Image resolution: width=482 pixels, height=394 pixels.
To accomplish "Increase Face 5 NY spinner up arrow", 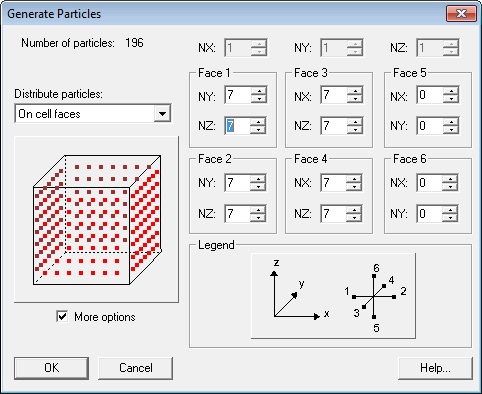I will click(451, 122).
